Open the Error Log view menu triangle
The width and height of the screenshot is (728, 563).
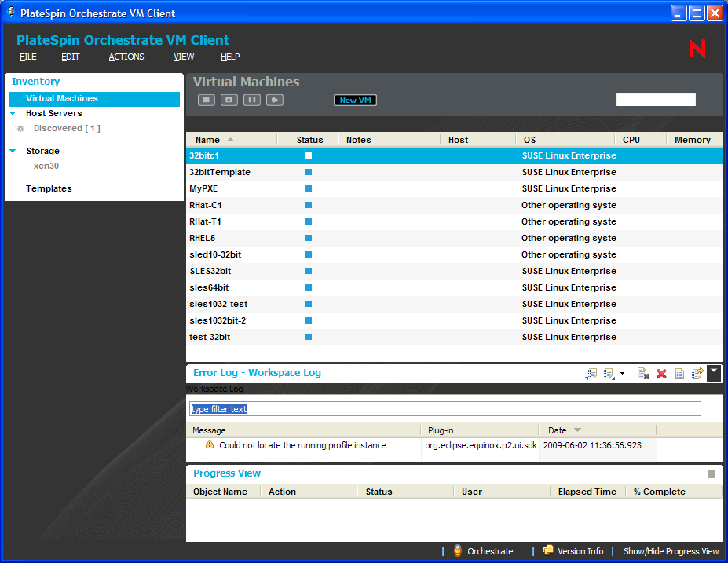point(714,373)
